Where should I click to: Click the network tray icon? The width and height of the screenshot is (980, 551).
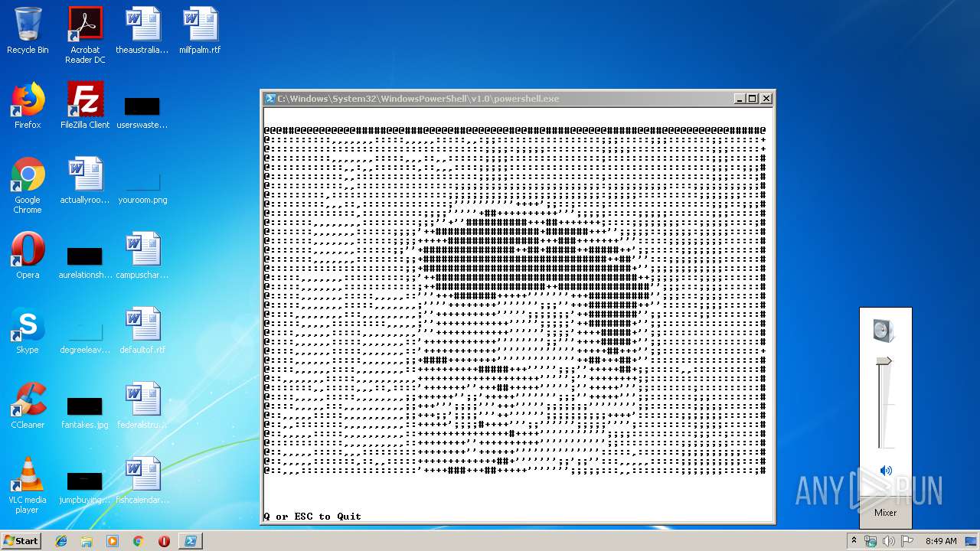pyautogui.click(x=871, y=541)
